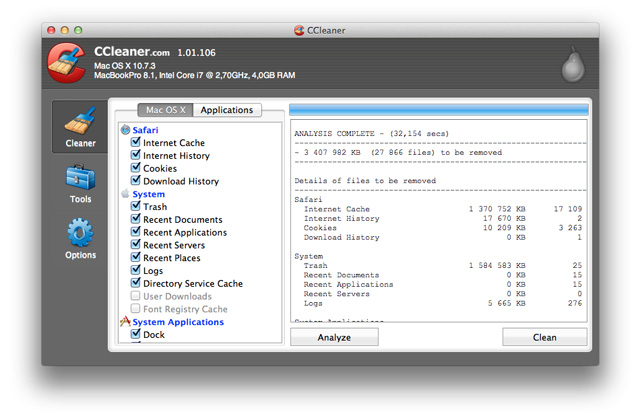Disable the Cookies checkbox
Viewport: 640px width, 420px height.
click(x=136, y=169)
